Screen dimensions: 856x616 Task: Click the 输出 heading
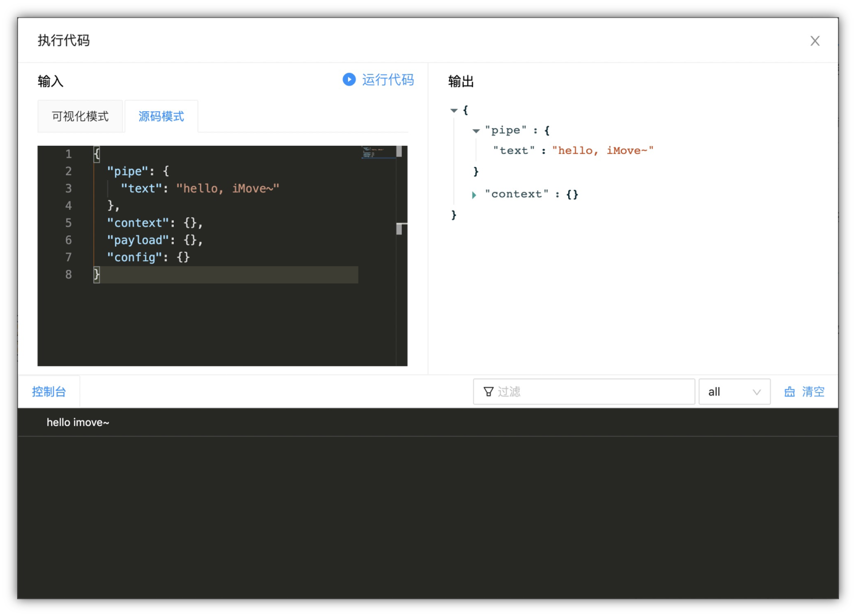pos(461,81)
